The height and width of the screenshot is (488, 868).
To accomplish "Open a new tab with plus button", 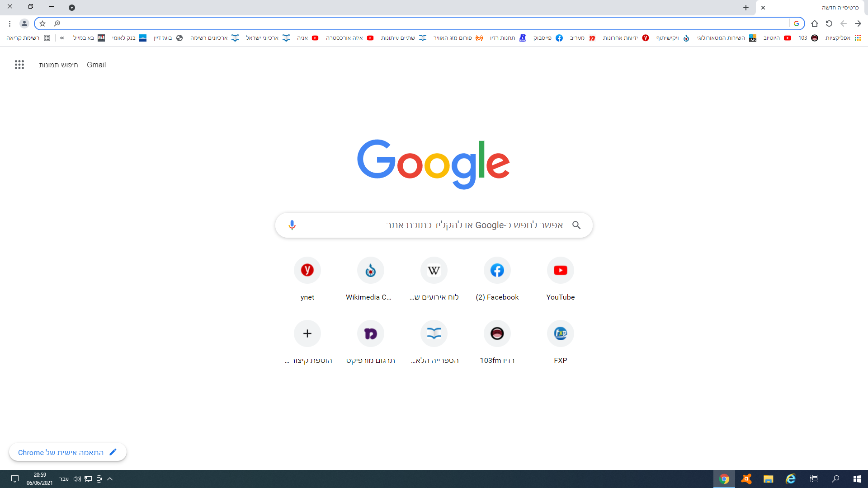I will click(746, 8).
